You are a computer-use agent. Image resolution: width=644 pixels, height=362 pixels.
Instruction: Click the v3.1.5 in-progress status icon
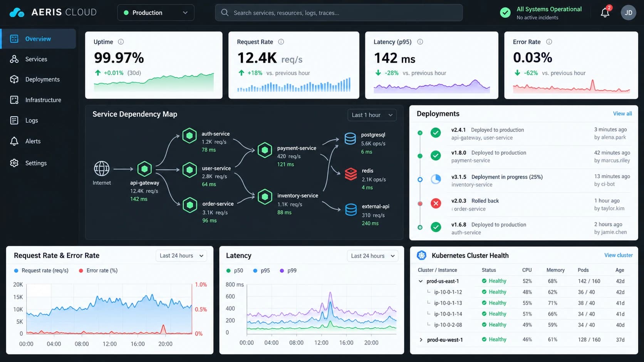click(436, 179)
